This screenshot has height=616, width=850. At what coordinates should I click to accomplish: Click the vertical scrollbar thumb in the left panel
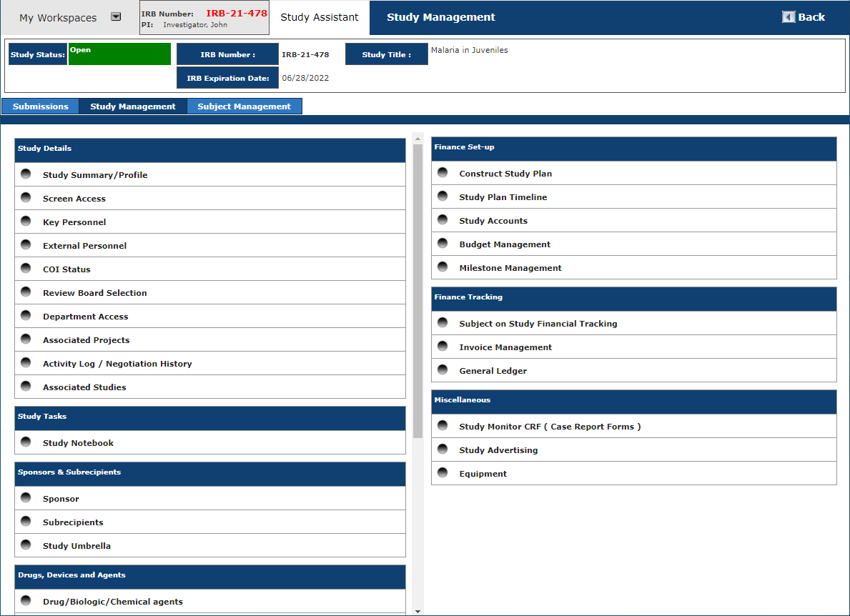[417, 291]
